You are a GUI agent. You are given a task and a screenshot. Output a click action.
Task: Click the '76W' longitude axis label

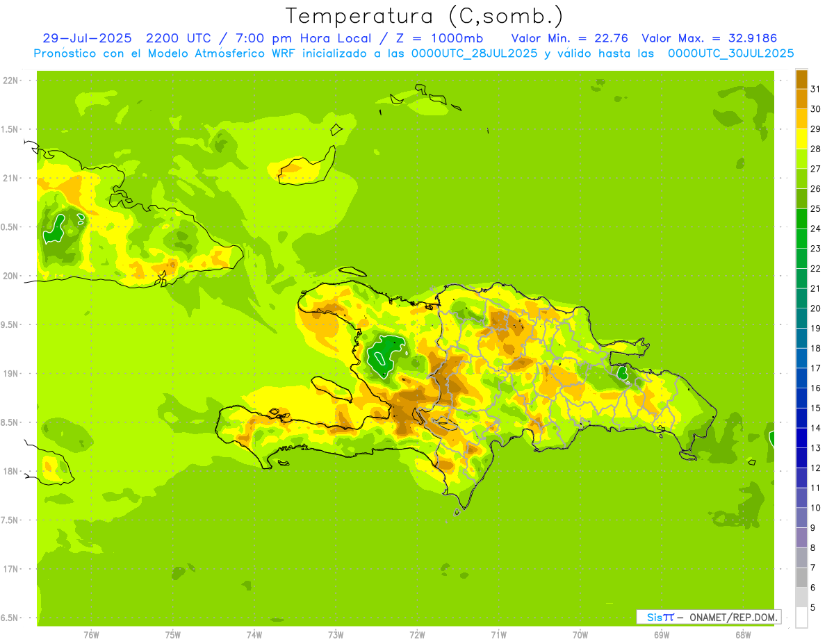coord(91,634)
